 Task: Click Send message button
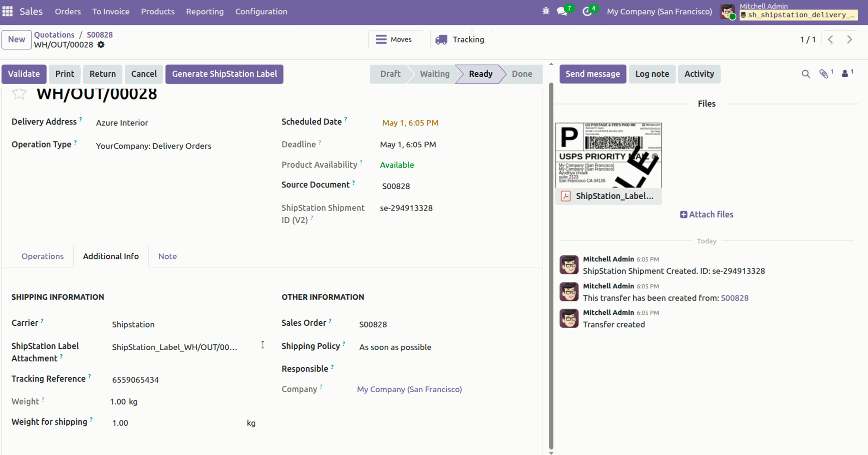pyautogui.click(x=593, y=74)
